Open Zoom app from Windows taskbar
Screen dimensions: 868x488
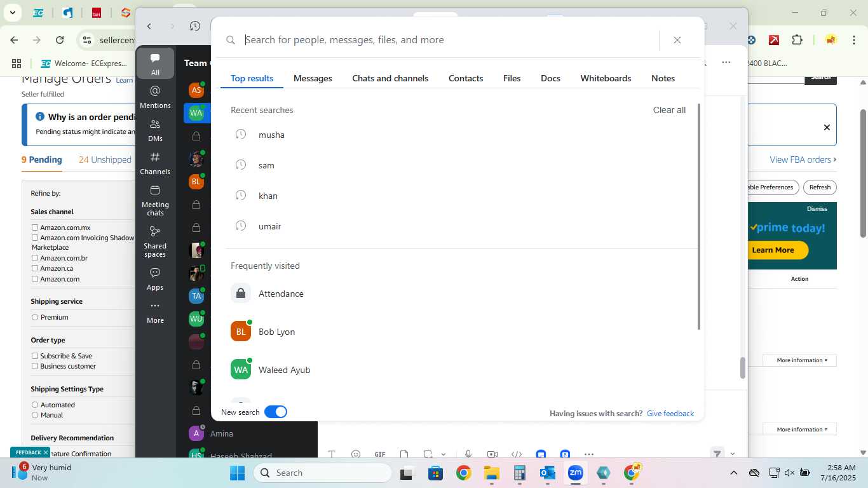pos(575,473)
